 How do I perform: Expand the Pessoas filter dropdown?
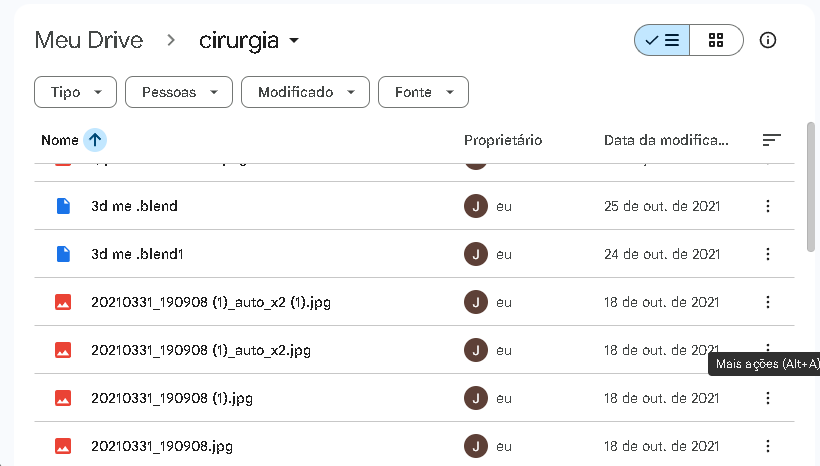[179, 92]
